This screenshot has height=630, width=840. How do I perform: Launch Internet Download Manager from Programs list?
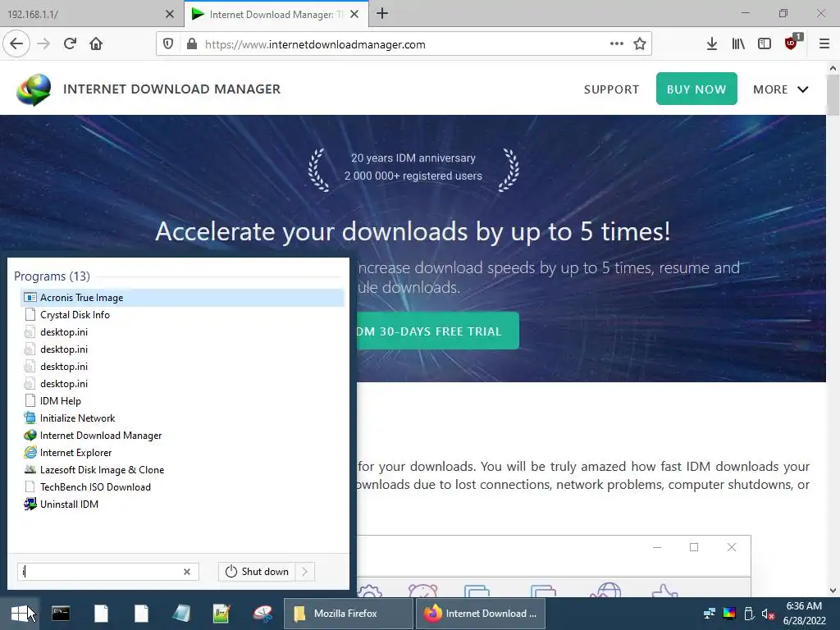click(182, 436)
